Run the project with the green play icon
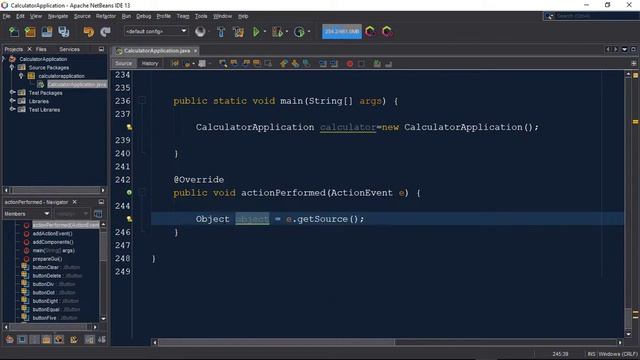The width and height of the screenshot is (640, 360). click(256, 32)
